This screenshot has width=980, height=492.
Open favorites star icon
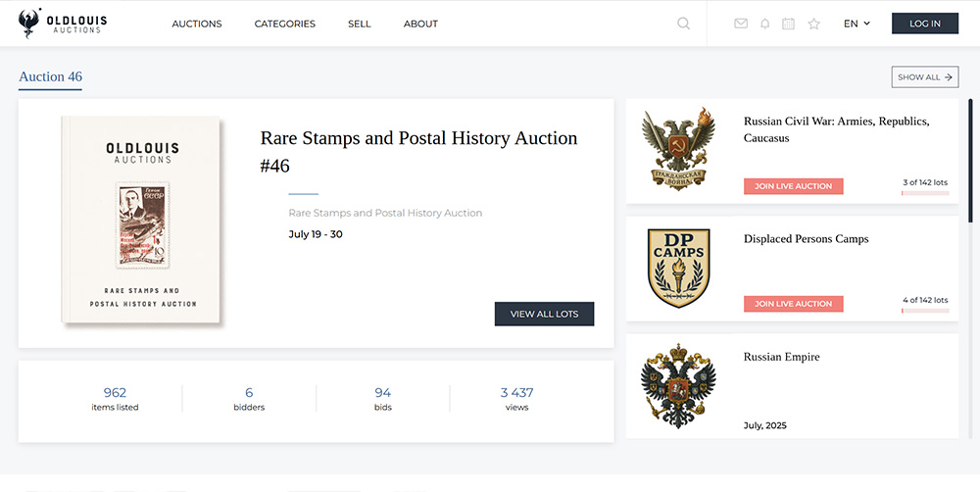[x=813, y=24]
